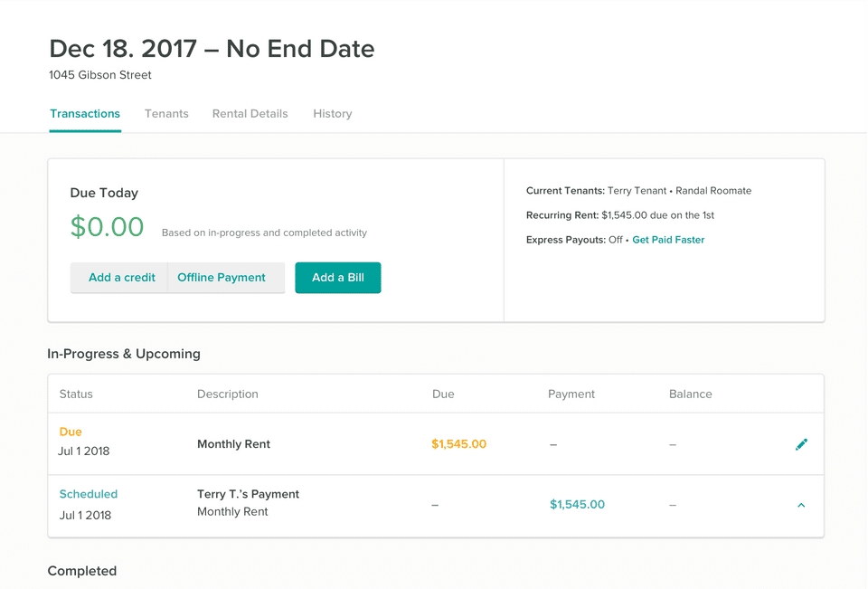This screenshot has width=868, height=589.
Task: Click the $1,545.00 due amount
Action: [x=458, y=444]
